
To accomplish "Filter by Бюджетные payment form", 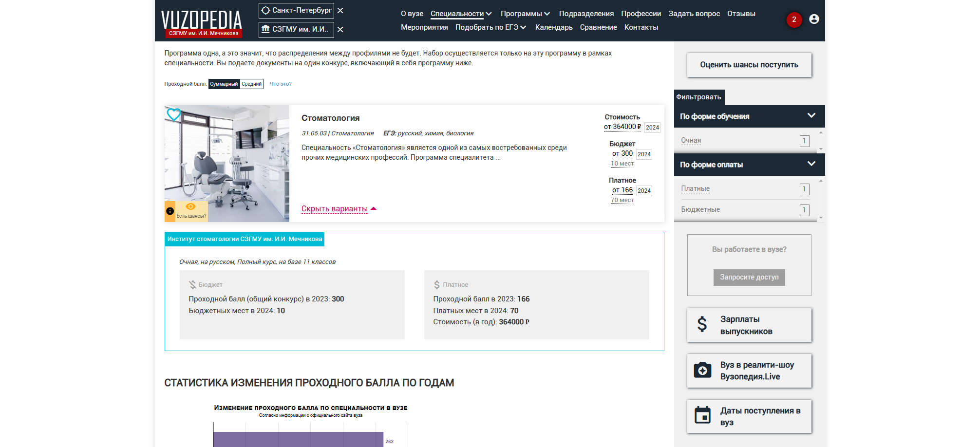I will [x=700, y=210].
